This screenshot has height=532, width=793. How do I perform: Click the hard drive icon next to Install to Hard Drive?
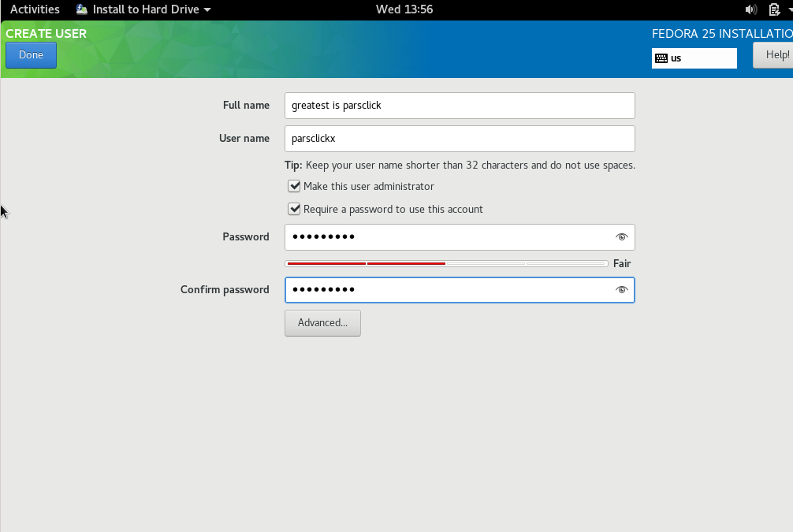click(81, 9)
